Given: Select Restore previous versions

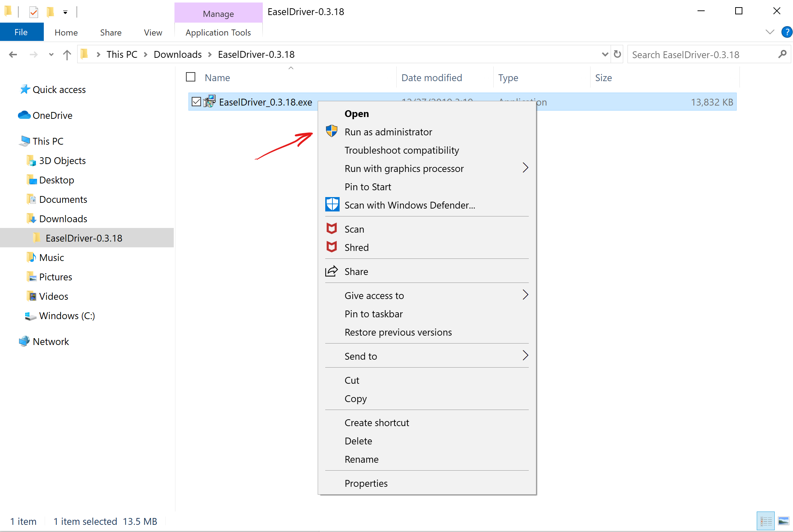Looking at the screenshot, I should click(x=398, y=332).
